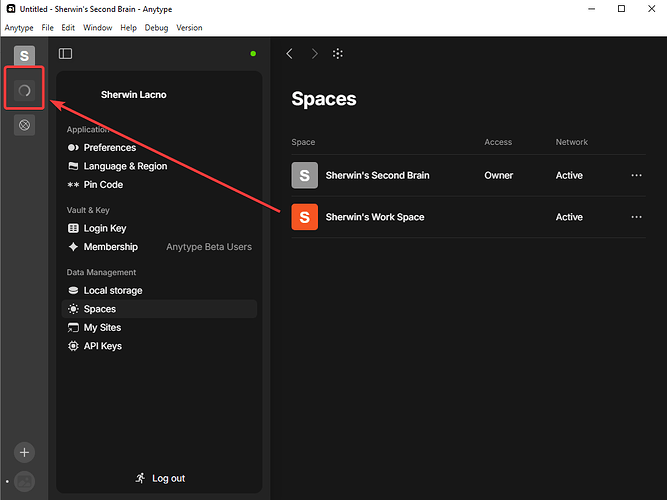Open more options for Sherwin's Second Brain

click(x=636, y=175)
